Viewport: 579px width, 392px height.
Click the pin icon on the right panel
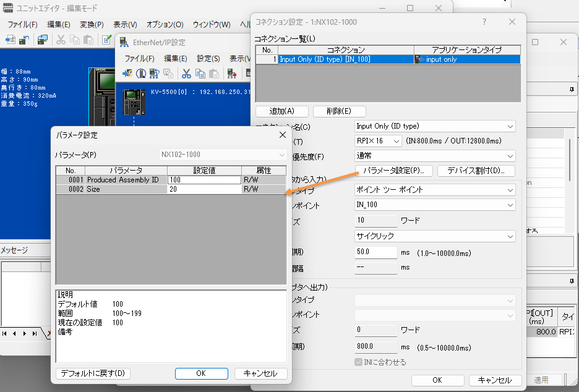(x=571, y=90)
